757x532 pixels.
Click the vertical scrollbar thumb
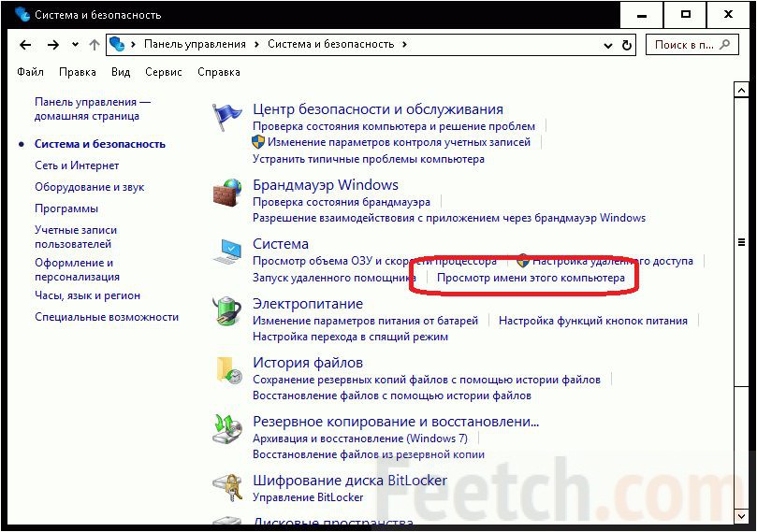[741, 241]
